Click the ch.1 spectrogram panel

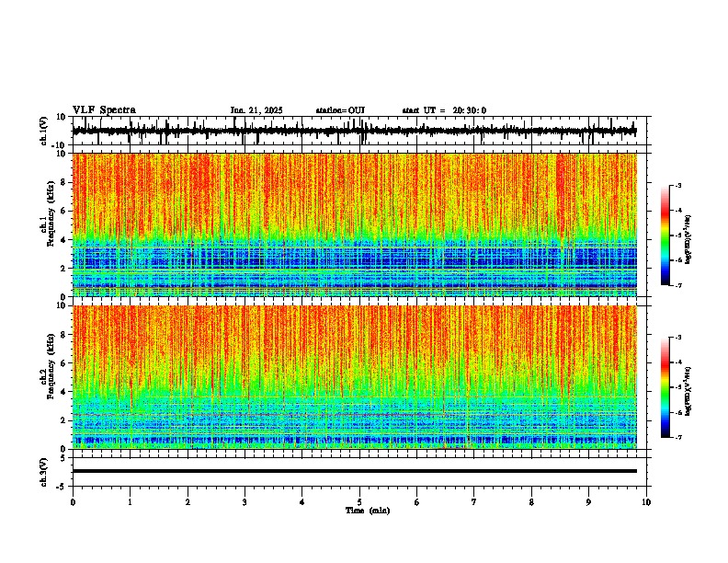pos(355,224)
